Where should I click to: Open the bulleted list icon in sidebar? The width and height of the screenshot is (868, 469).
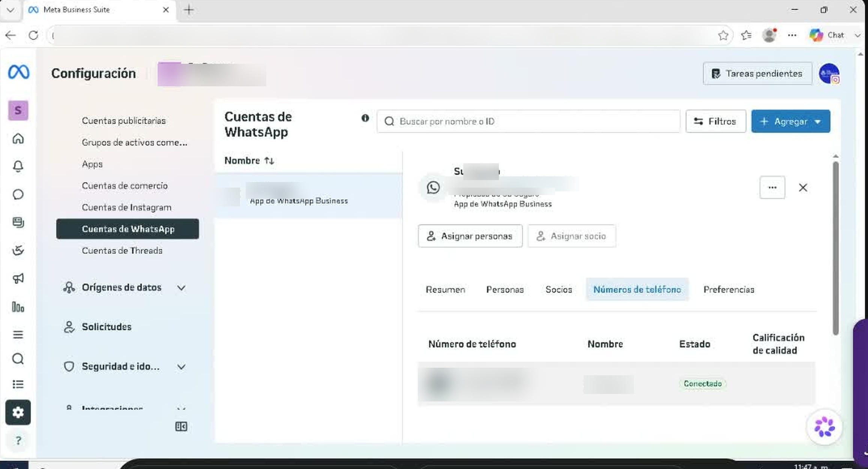coord(18,384)
